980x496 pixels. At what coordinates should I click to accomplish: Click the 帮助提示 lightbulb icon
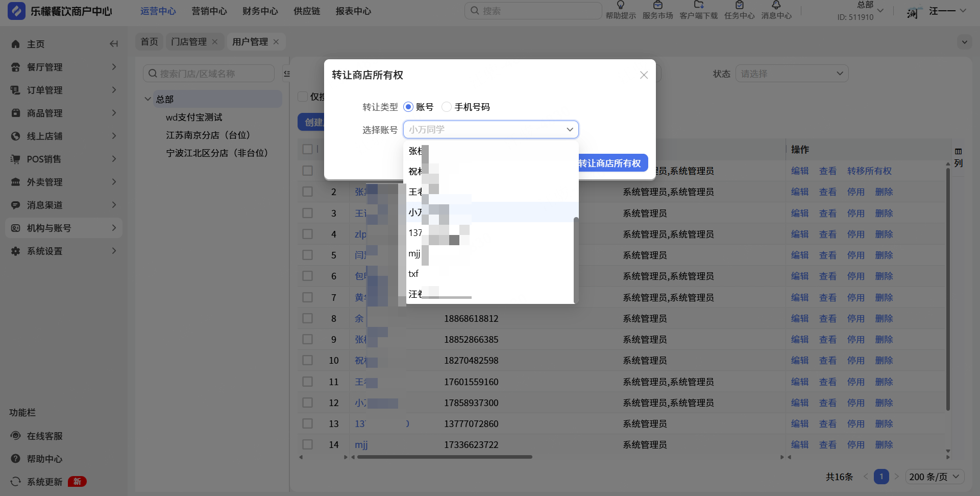[620, 5]
